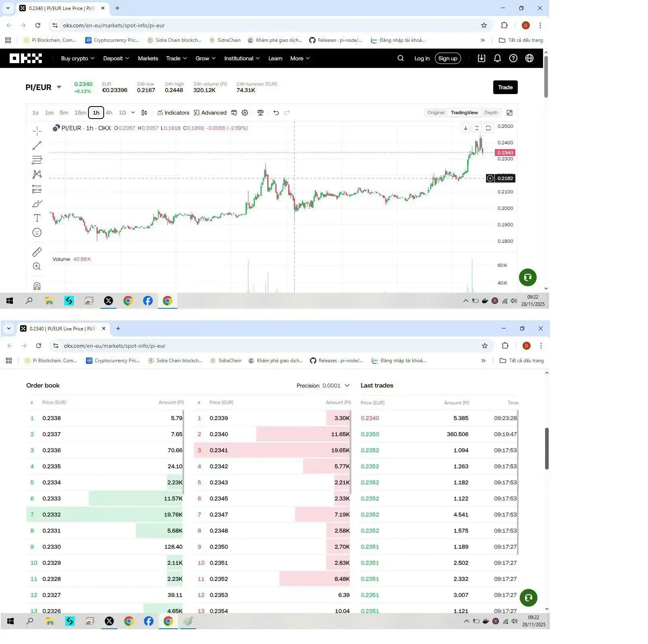Viewport: 648px width, 644px height.
Task: Expand chart to fullscreen
Action: tap(509, 113)
